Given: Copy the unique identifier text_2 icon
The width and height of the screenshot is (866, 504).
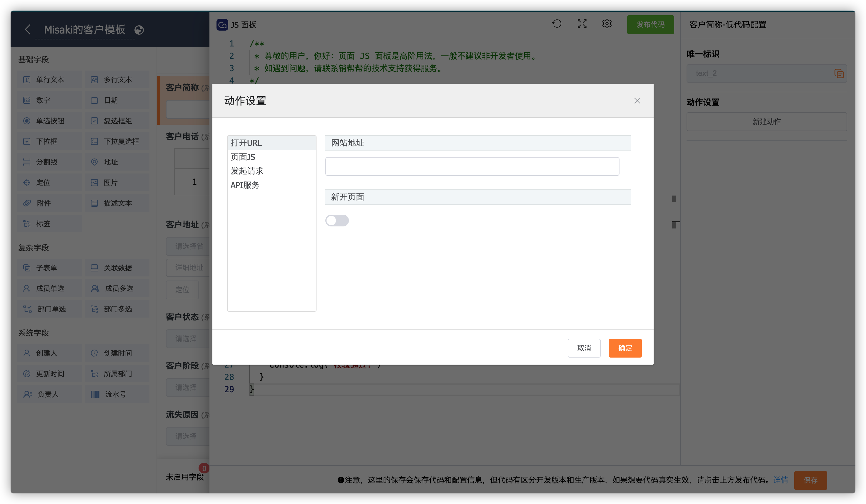Looking at the screenshot, I should 839,74.
